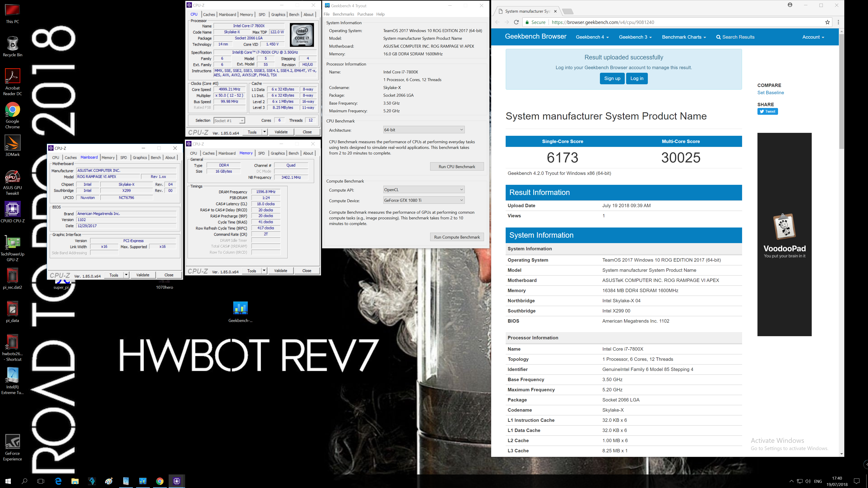Open volume control tray icon
Viewport: 868px width, 488px height.
click(x=808, y=481)
